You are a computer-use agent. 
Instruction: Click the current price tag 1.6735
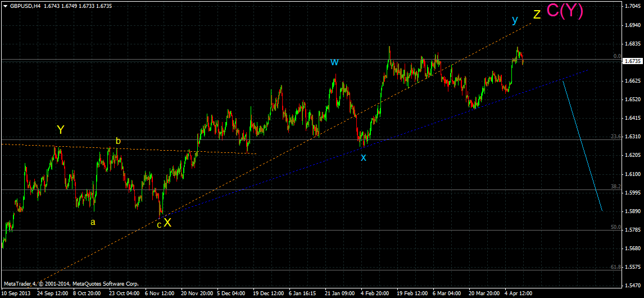632,61
